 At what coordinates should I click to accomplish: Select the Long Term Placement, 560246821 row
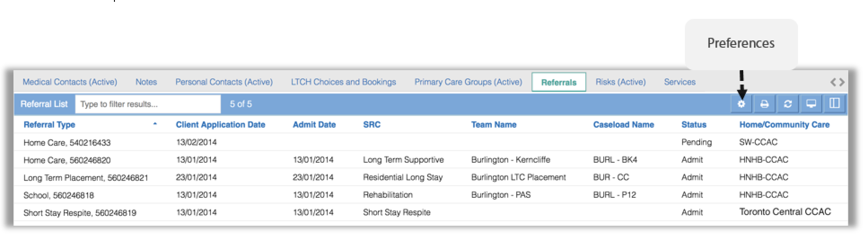431,177
